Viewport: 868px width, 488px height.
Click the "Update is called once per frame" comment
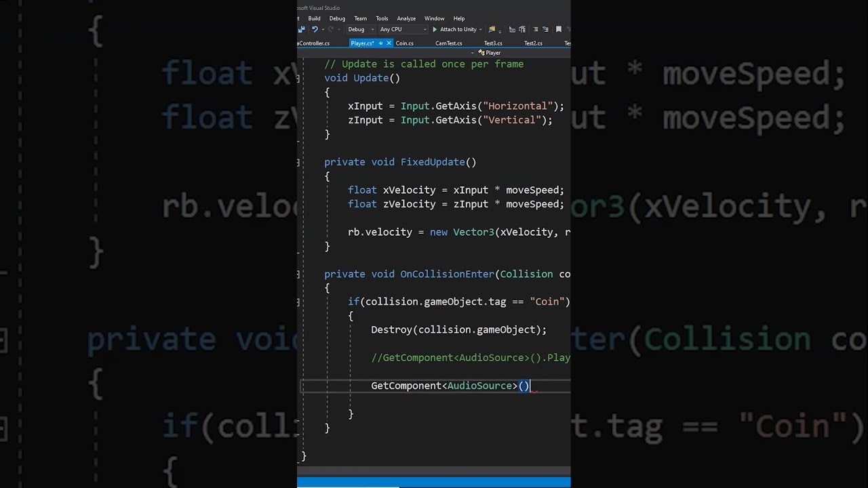pos(424,64)
